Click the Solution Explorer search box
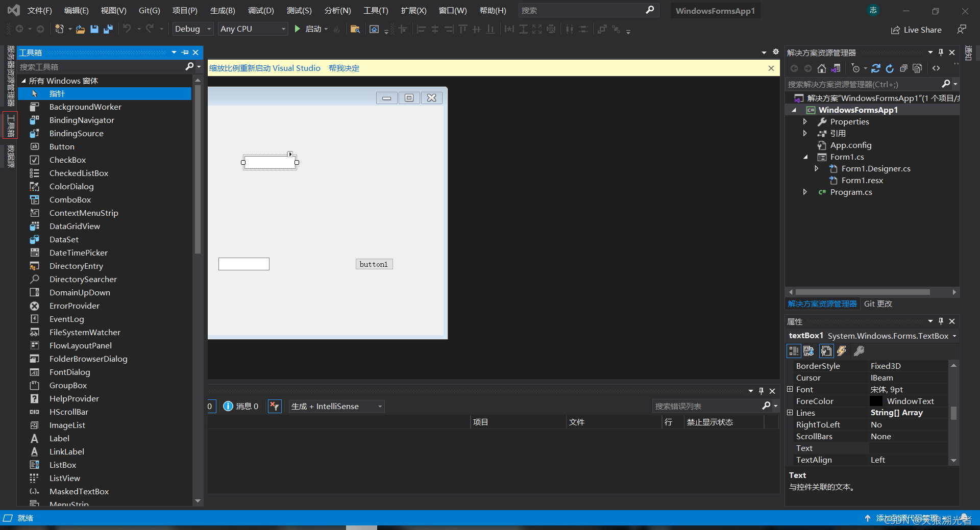The width and height of the screenshot is (980, 530). 864,84
